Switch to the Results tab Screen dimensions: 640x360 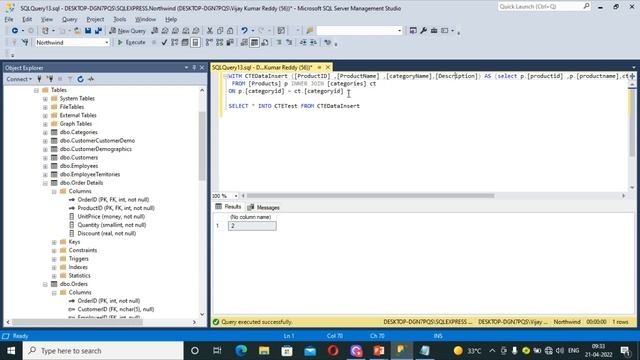(228, 207)
